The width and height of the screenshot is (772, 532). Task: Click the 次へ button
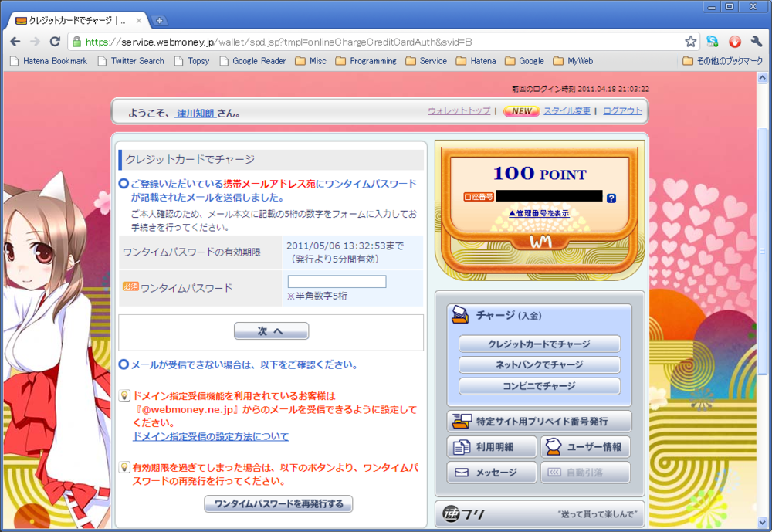tap(271, 331)
